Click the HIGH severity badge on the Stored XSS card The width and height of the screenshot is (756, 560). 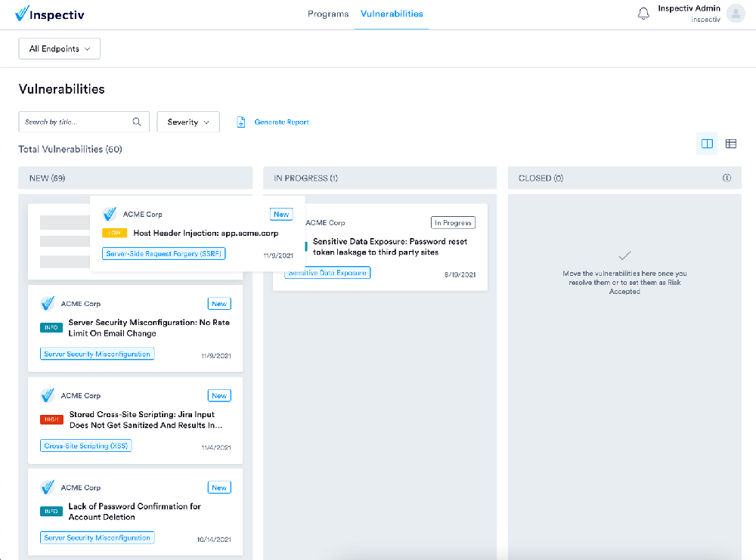(x=51, y=420)
